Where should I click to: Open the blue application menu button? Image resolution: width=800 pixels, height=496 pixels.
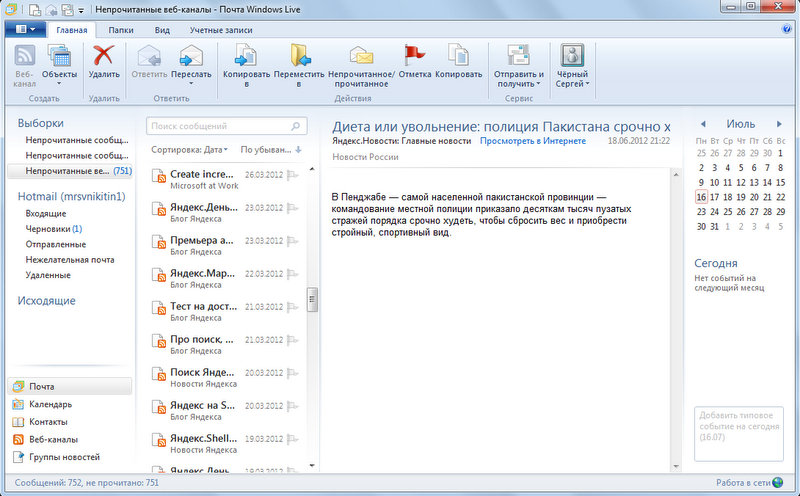pyautogui.click(x=25, y=29)
